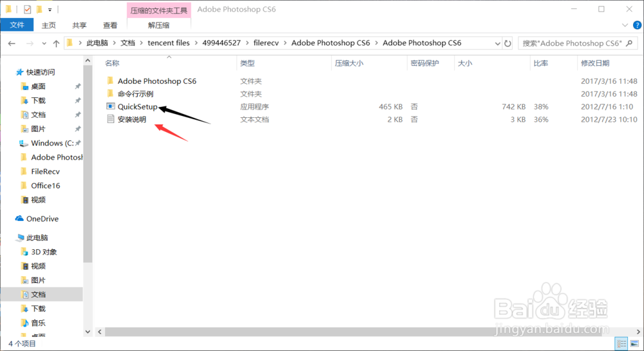Select the 压缩的文件夹工具 contextual tab
Screen dimensions: 644x351
158,10
